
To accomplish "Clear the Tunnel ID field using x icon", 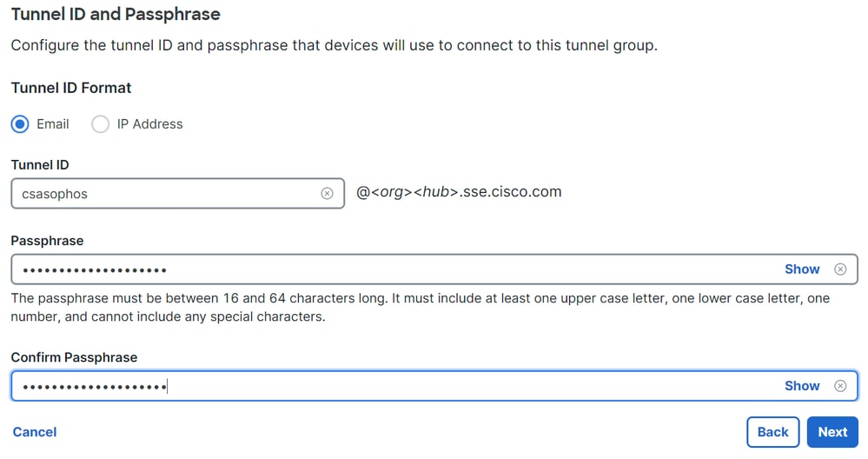I will [x=328, y=193].
